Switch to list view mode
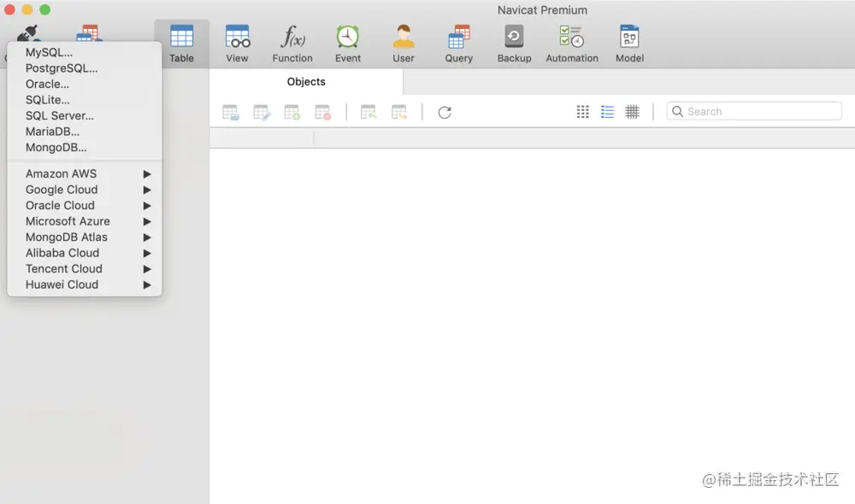The height and width of the screenshot is (504, 855). point(607,112)
